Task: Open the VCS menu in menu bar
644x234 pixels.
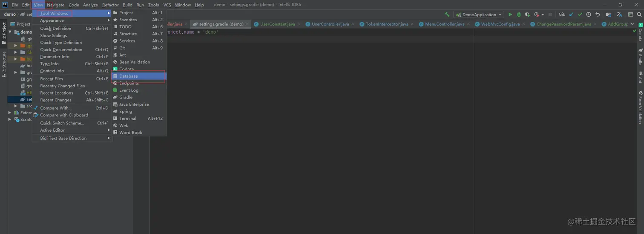Action: (x=167, y=5)
